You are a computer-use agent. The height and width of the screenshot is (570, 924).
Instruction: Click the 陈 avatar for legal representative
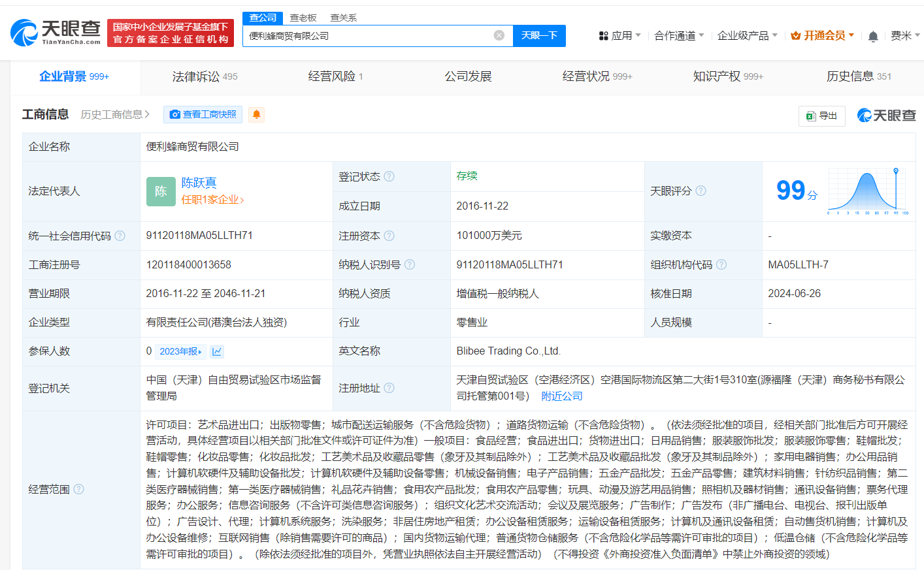click(161, 191)
